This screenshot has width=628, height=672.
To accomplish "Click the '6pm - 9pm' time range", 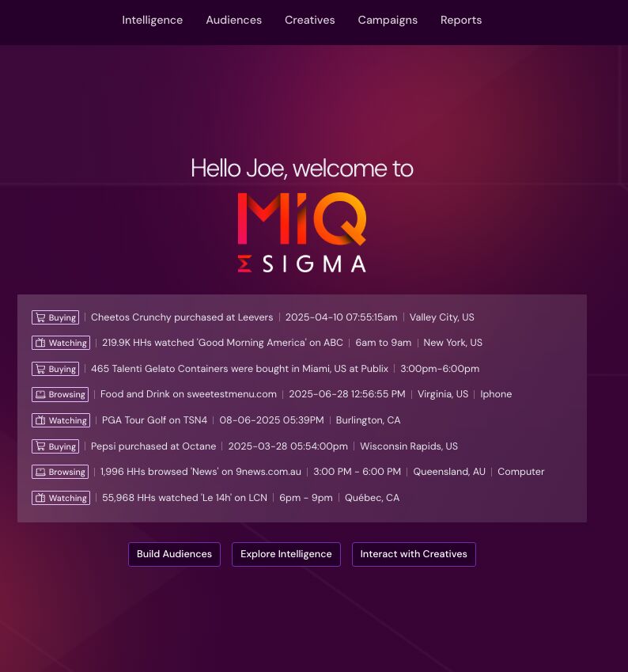I will click(x=306, y=498).
